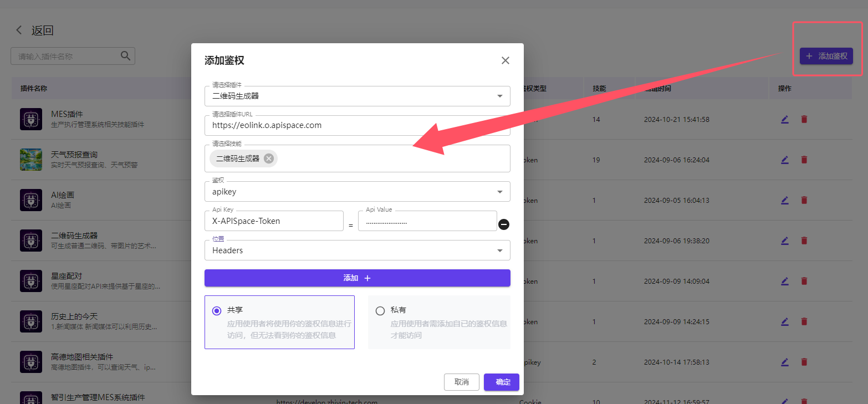This screenshot has height=404, width=868.
Task: Remove the Api Key row with the minus icon
Action: pyautogui.click(x=504, y=224)
